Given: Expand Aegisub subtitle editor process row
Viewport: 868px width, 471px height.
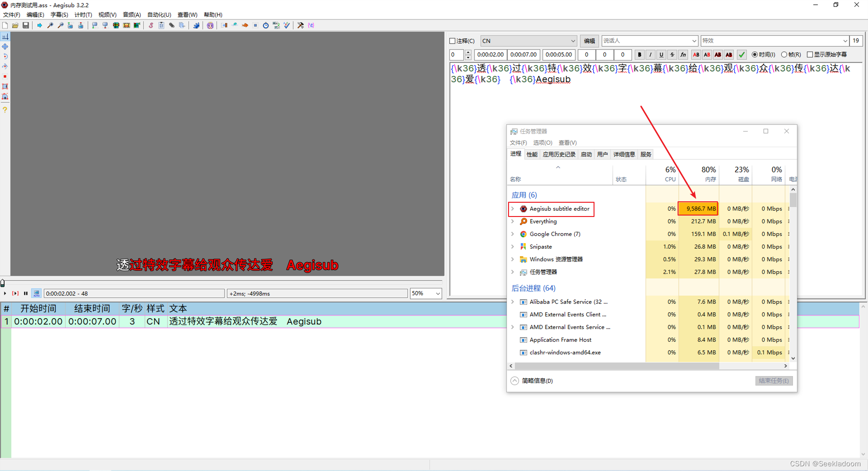Looking at the screenshot, I should (512, 209).
